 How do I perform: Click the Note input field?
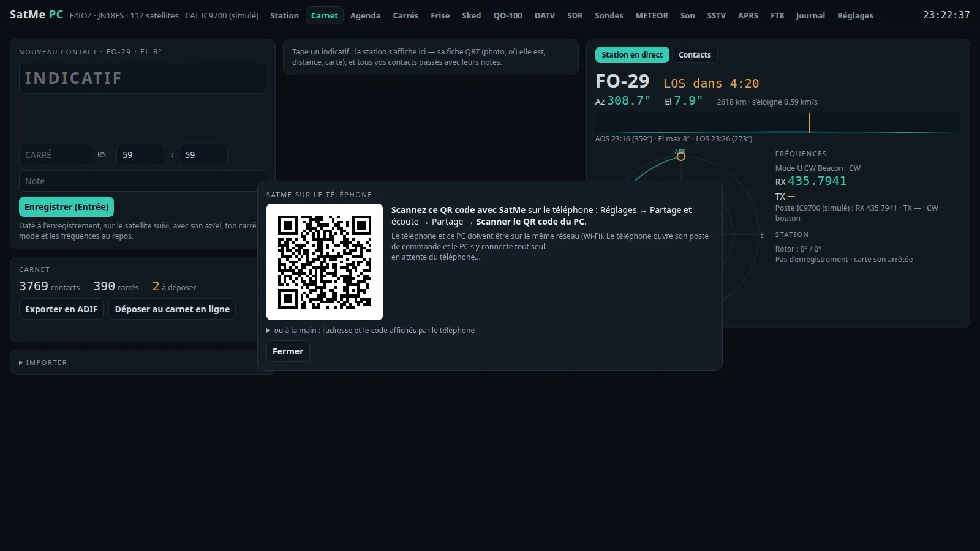[142, 181]
